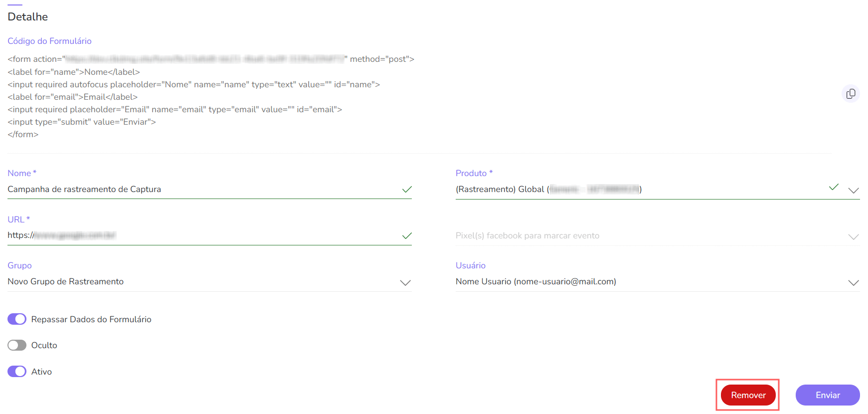Image resolution: width=868 pixels, height=414 pixels.
Task: Click into the Nome input field
Action: tap(199, 190)
